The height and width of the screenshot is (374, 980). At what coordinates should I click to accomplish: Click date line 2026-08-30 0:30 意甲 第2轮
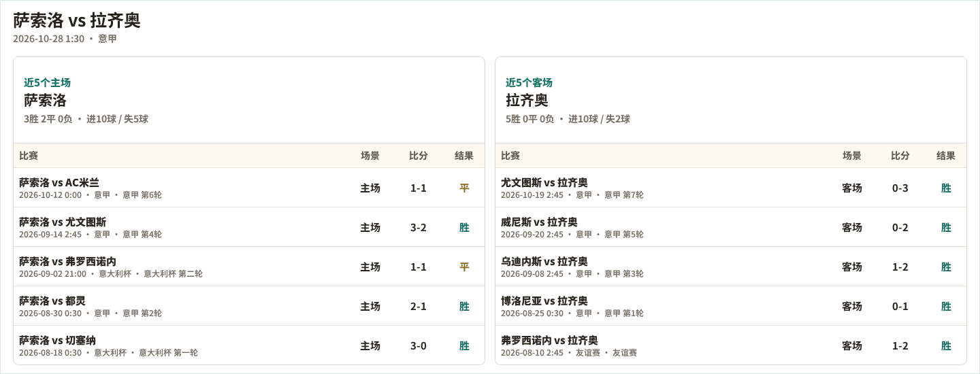91,313
